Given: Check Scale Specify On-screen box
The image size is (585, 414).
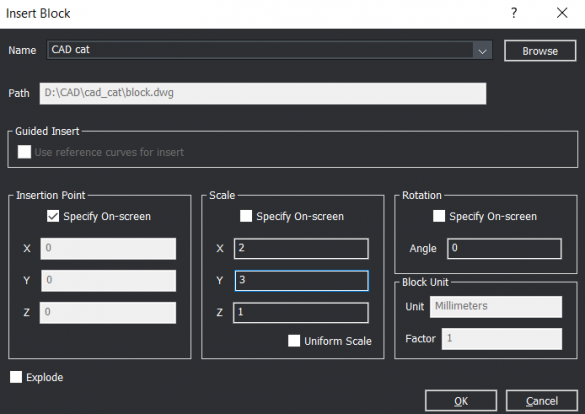Looking at the screenshot, I should (x=246, y=216).
